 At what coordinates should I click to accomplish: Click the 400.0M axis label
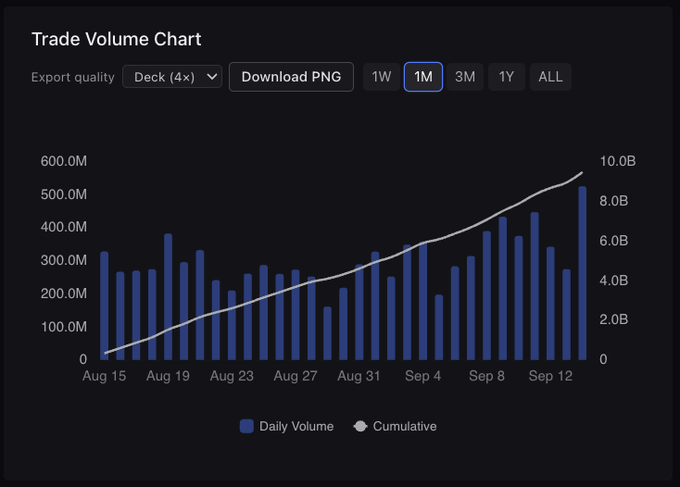(64, 227)
